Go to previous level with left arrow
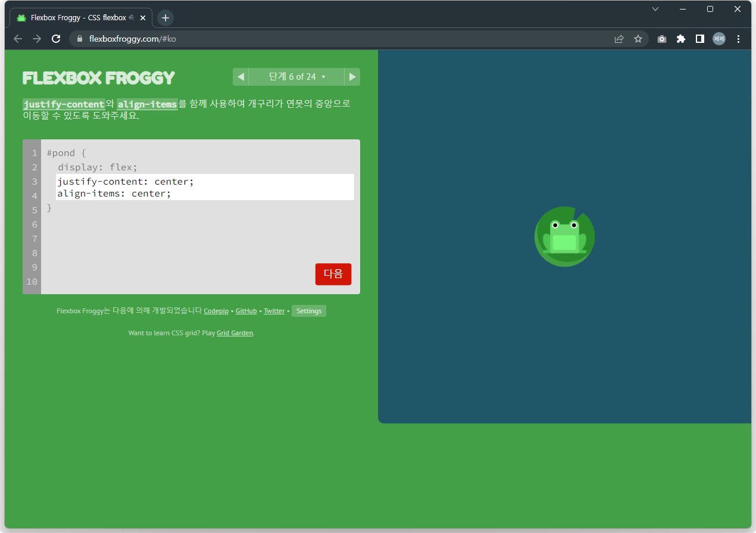This screenshot has width=756, height=533. pyautogui.click(x=240, y=77)
